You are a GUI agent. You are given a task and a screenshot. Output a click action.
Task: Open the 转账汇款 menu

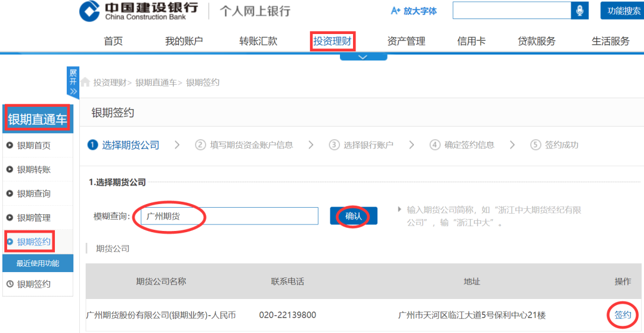(258, 41)
